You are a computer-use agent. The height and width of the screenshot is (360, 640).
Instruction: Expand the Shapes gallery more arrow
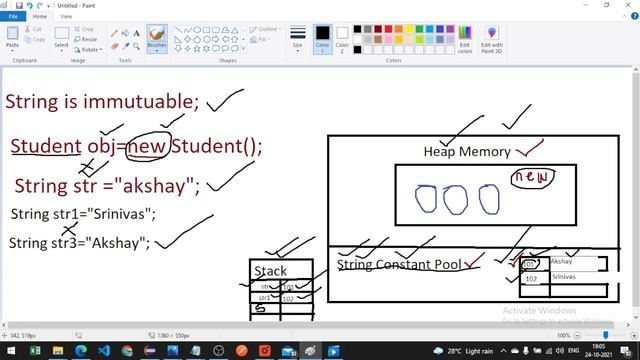(x=243, y=49)
